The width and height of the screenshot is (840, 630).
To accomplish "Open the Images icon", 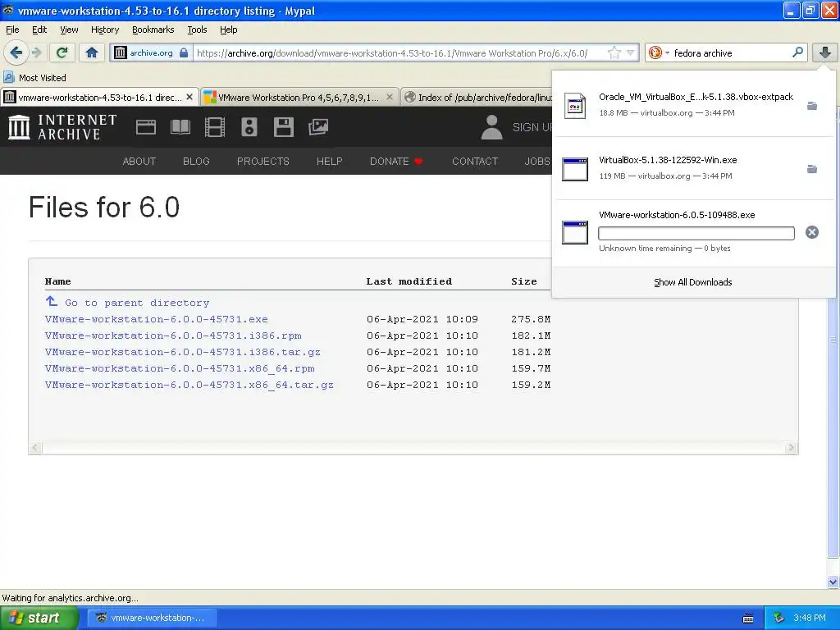I will 318,127.
